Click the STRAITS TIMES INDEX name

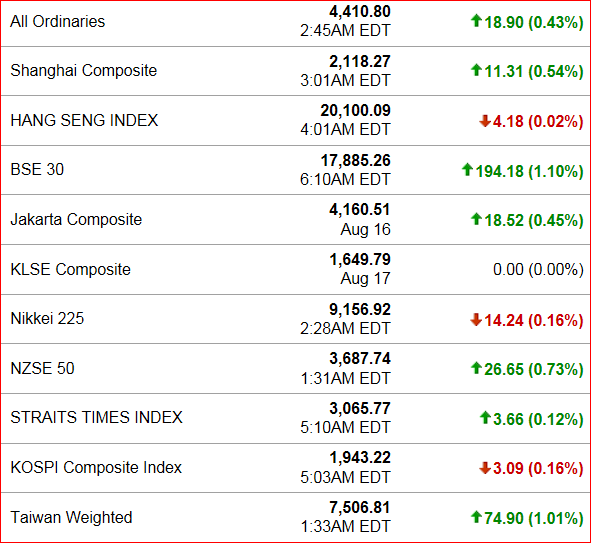tap(96, 418)
